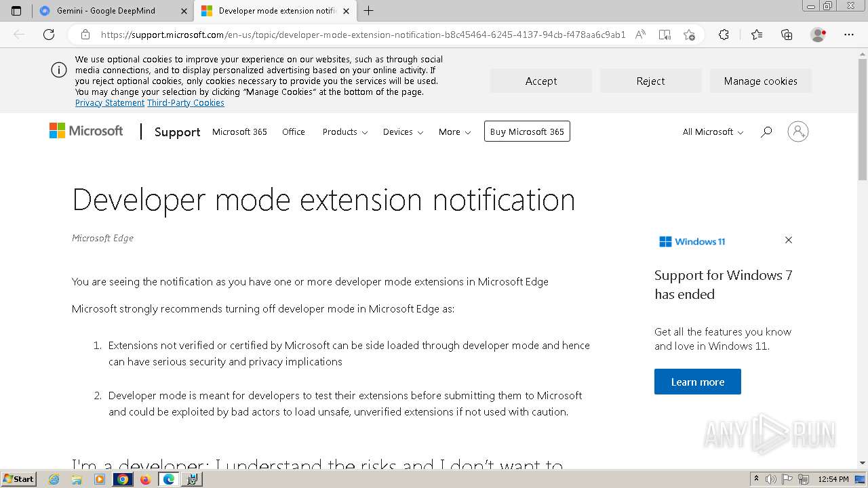The height and width of the screenshot is (488, 868).
Task: Open the tab actions menu icon
Action: point(16,11)
